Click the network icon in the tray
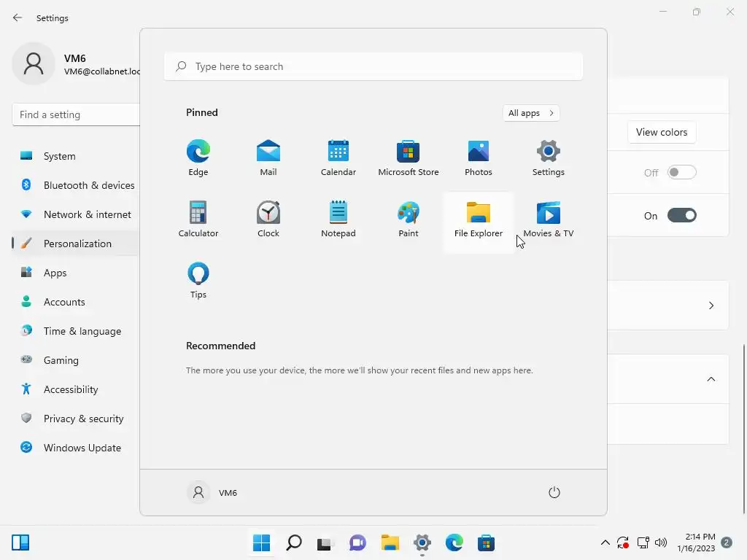The height and width of the screenshot is (560, 747). [643, 542]
